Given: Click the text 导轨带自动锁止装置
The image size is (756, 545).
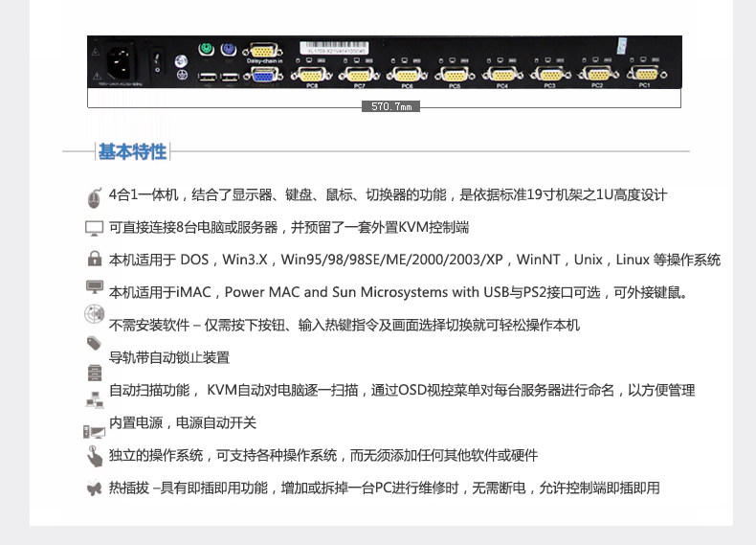Looking at the screenshot, I should (169, 357).
